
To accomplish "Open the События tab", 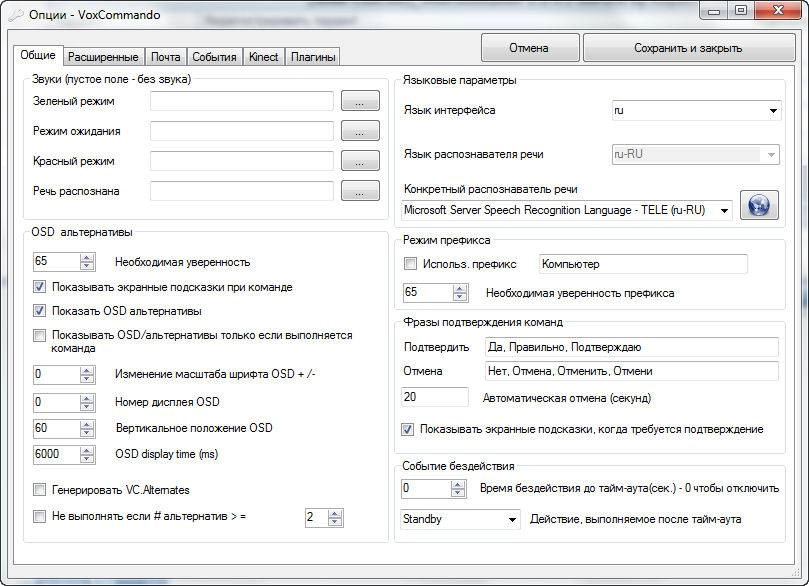I will [x=214, y=57].
